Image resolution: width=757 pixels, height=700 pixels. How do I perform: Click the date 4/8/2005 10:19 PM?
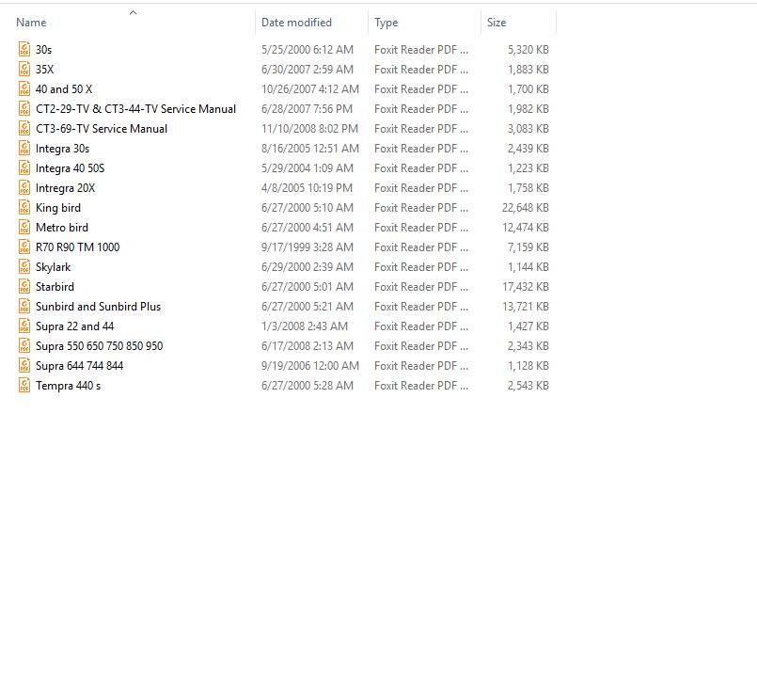[x=307, y=188]
